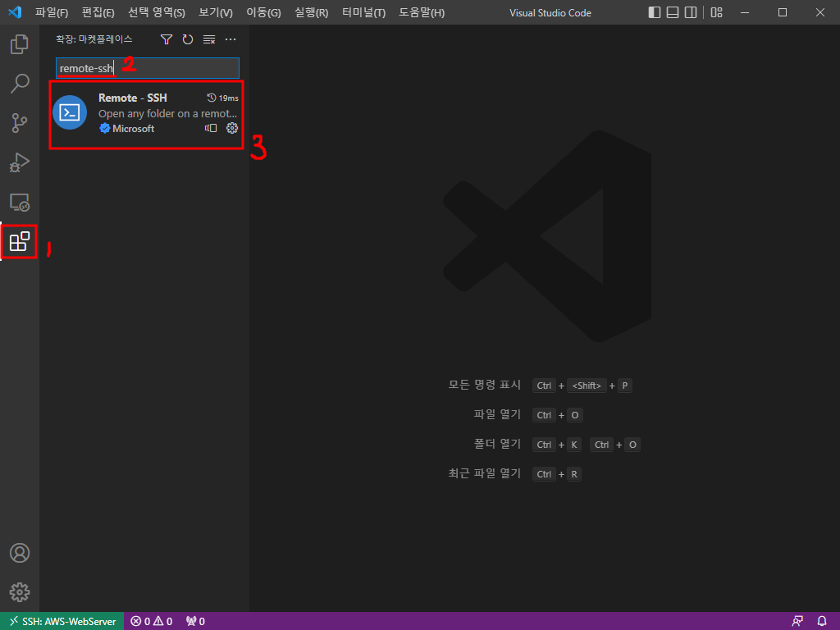This screenshot has width=840, height=630.
Task: Open the 터미널(T) menu
Action: click(x=363, y=12)
